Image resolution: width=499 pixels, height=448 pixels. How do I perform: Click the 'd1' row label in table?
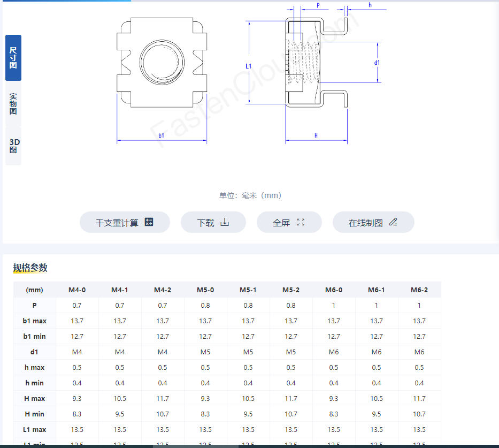point(35,352)
